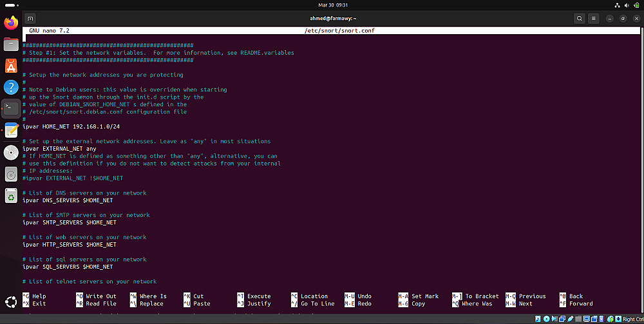This screenshot has height=324, width=644.
Task: Click the ^K Cut shortcut label
Action: [193, 296]
